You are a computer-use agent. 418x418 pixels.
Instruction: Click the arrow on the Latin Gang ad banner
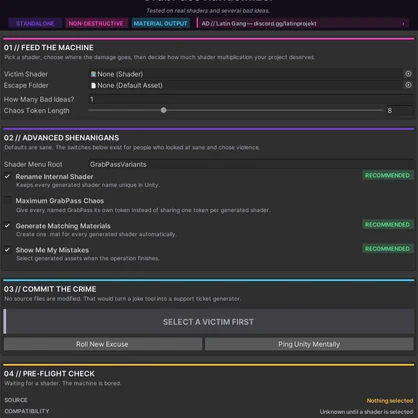point(403,24)
